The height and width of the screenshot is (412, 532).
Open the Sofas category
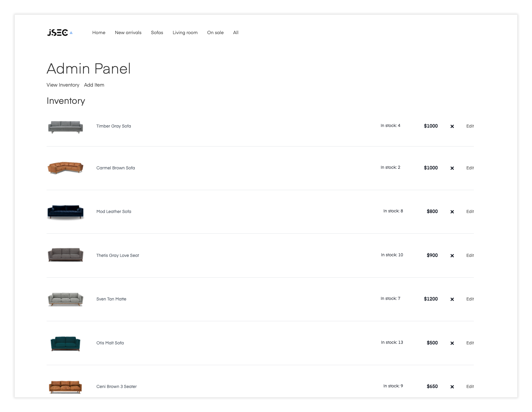tap(157, 33)
